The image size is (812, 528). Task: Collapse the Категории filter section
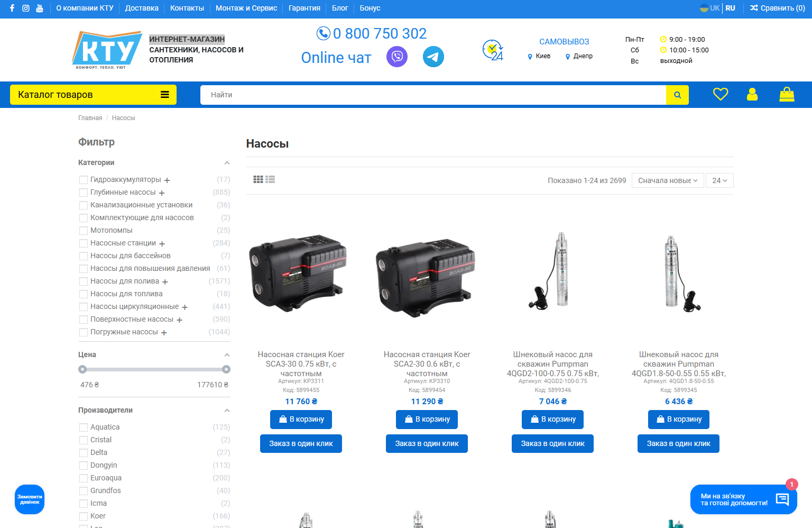coord(227,163)
